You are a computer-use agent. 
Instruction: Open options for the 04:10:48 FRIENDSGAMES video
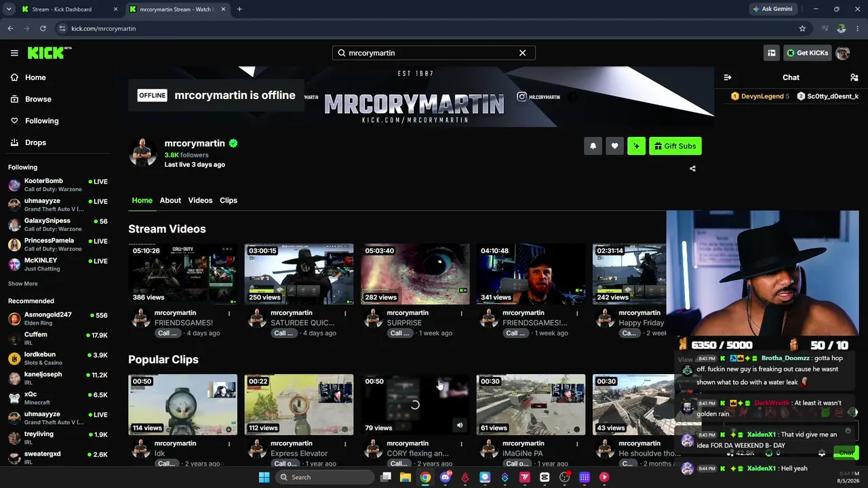577,313
